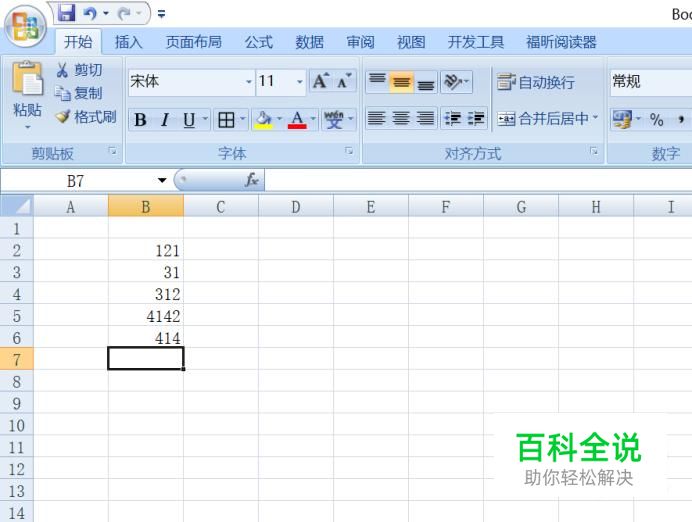Open the 页面布局 tab
Screen dimensions: 692x522
[x=194, y=42]
